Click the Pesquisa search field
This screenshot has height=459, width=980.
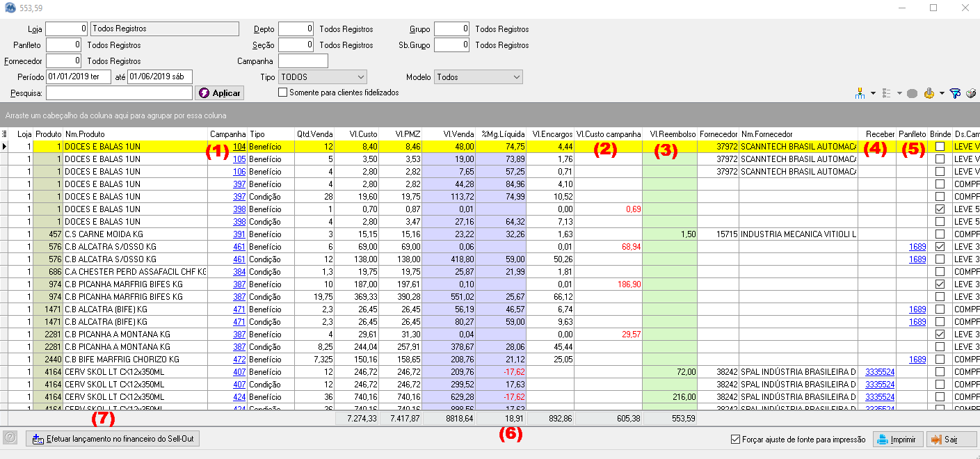[x=119, y=93]
